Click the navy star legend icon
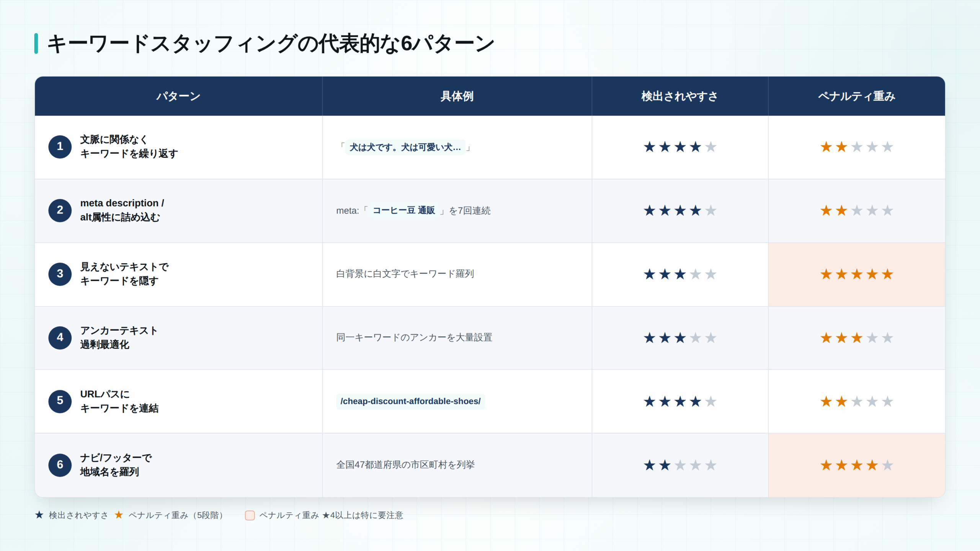 coord(39,515)
